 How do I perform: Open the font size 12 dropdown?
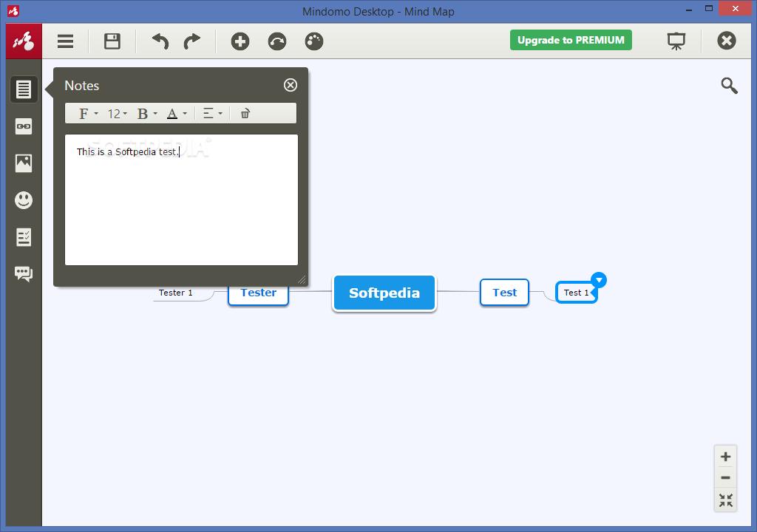[x=117, y=114]
